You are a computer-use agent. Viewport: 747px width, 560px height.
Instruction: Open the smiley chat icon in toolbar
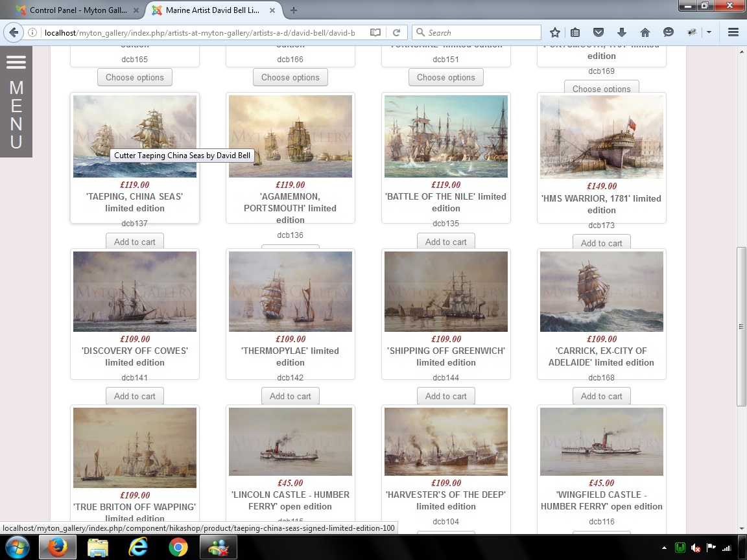point(669,32)
